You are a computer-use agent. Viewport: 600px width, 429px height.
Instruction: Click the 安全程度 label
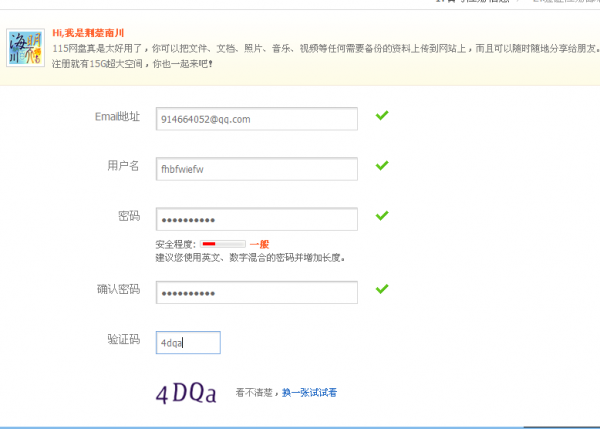176,244
